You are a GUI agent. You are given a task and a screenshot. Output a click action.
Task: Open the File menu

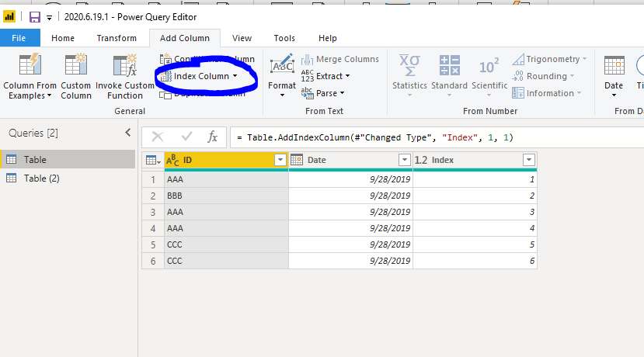click(19, 38)
